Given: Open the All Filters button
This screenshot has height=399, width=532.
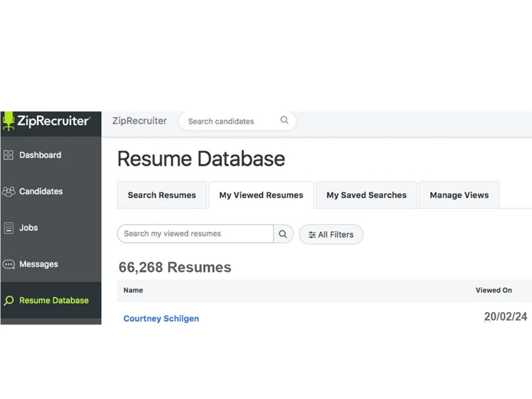Looking at the screenshot, I should click(331, 235).
